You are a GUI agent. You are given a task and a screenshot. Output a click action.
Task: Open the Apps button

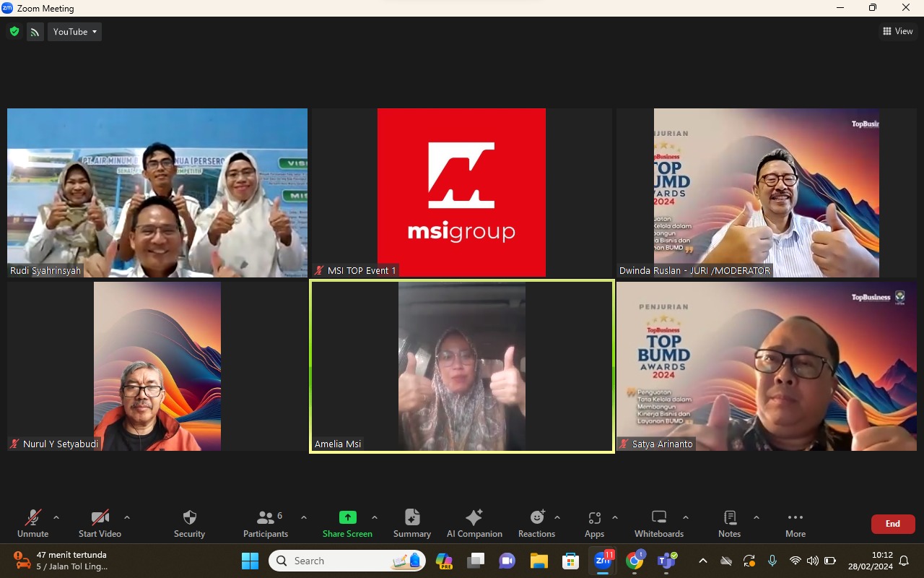click(x=595, y=524)
